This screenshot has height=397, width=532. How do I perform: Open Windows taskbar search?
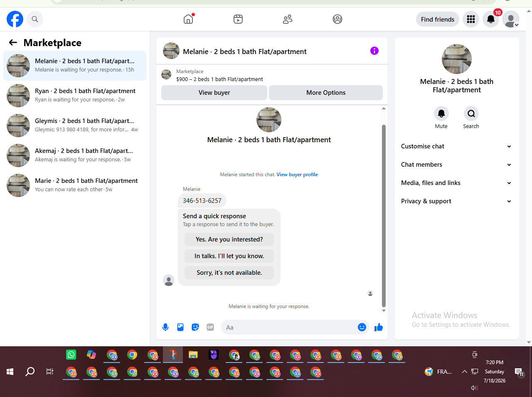point(30,372)
